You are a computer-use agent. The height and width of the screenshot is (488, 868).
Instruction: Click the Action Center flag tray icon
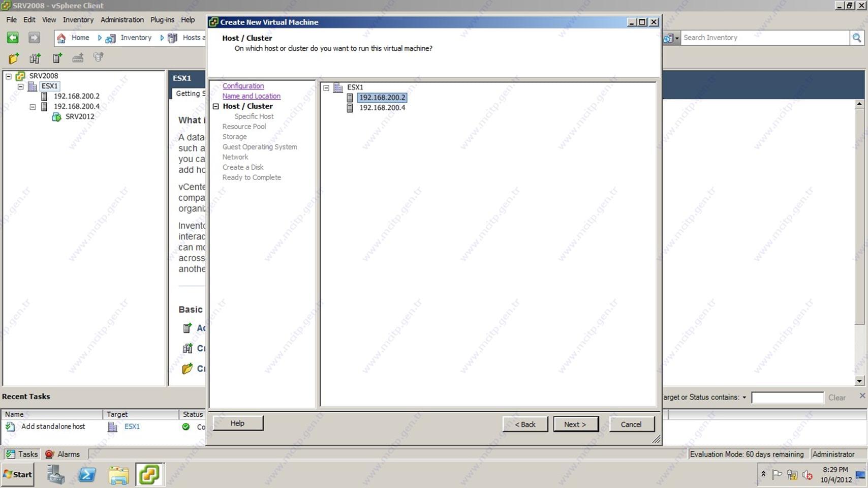(x=777, y=475)
